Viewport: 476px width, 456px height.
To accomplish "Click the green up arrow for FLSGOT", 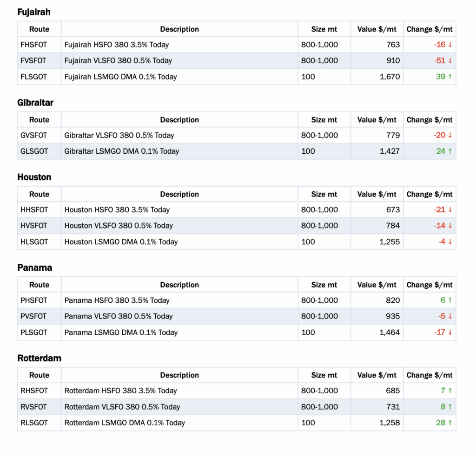I will pyautogui.click(x=450, y=77).
